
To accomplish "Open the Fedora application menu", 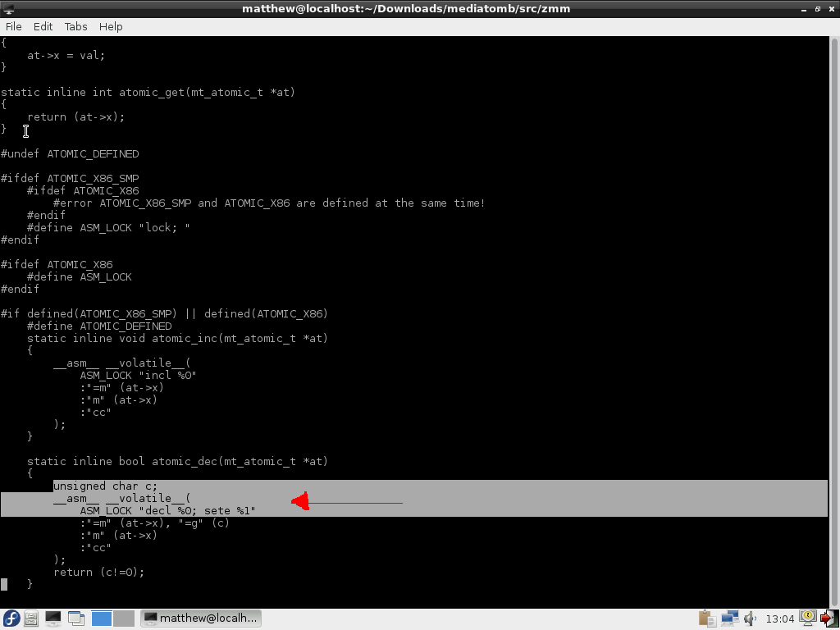I will coord(11,619).
